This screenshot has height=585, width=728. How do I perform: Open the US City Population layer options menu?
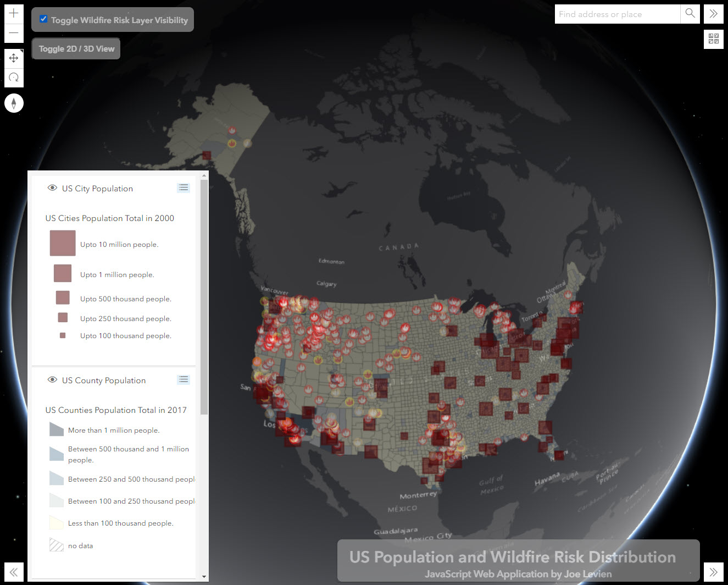[184, 187]
